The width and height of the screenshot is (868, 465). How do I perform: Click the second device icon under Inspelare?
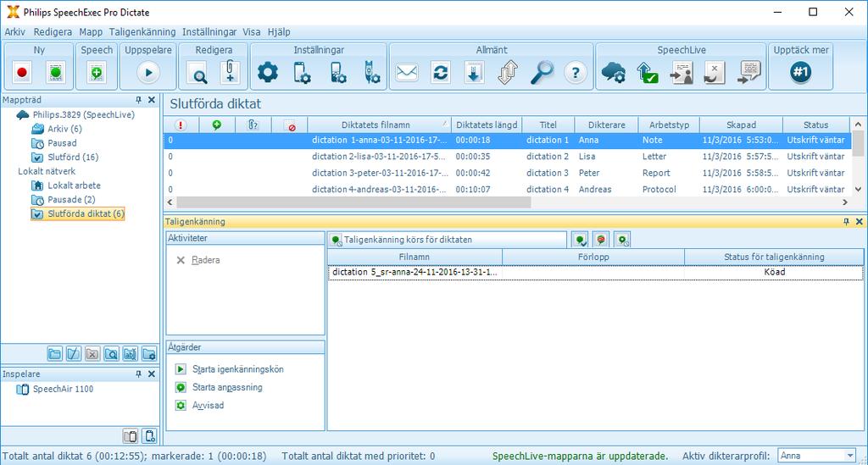[149, 436]
